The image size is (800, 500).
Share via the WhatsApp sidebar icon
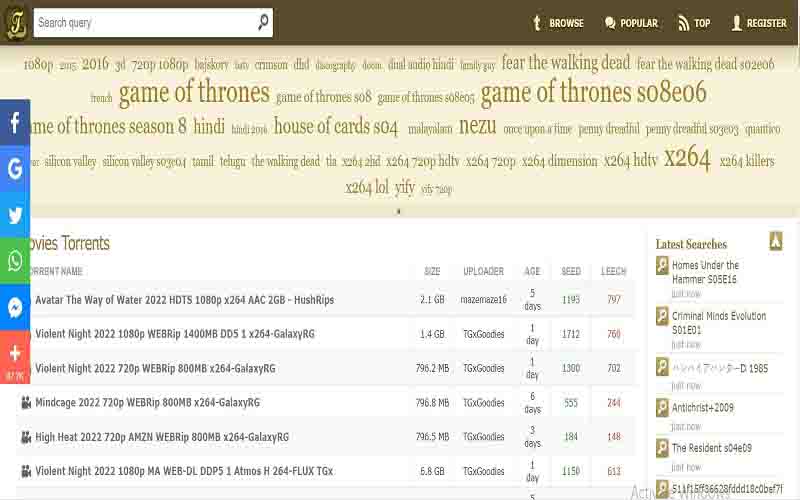point(15,261)
